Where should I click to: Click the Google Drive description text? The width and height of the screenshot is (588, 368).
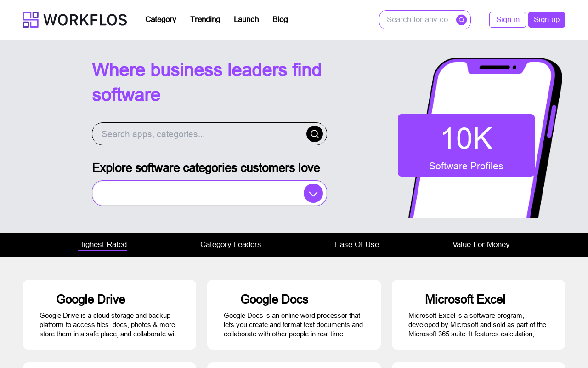(111, 325)
